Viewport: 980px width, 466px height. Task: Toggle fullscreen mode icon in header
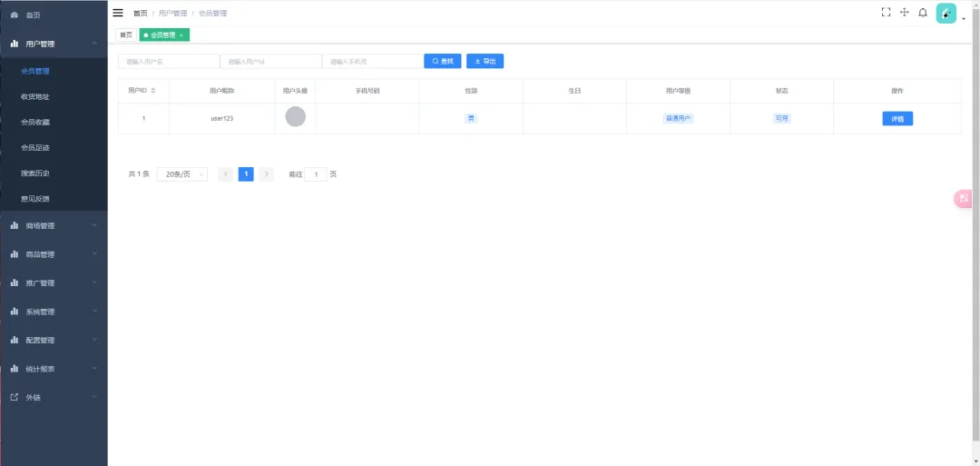[887, 13]
